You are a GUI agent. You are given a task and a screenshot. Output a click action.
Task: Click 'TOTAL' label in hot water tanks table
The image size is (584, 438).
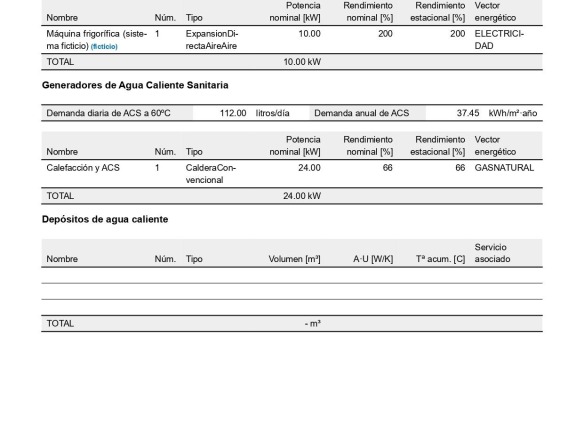tap(60, 324)
